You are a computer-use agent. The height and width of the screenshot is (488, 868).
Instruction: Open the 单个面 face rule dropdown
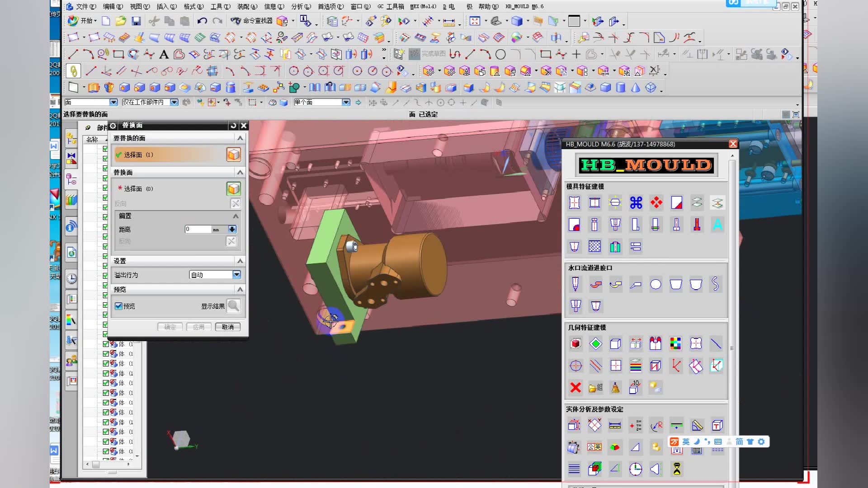[346, 103]
